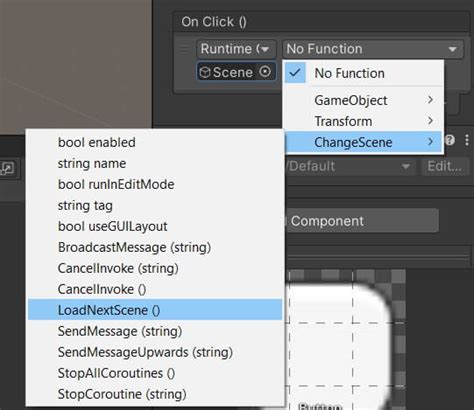Select BroadcastMessage (string) function

point(155,247)
